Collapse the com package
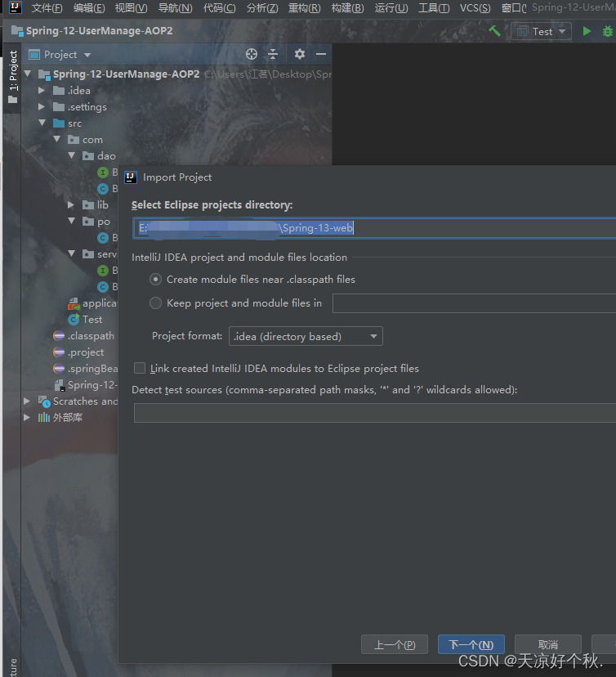 pyautogui.click(x=57, y=140)
